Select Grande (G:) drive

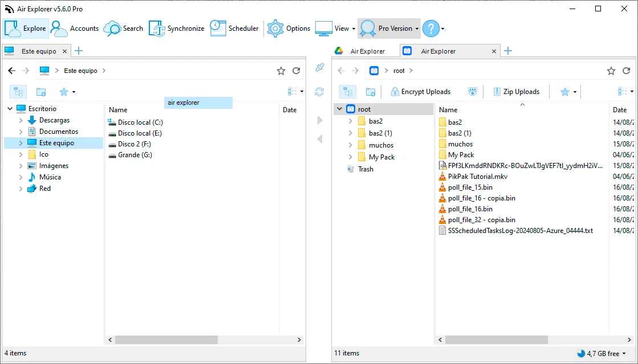click(135, 154)
